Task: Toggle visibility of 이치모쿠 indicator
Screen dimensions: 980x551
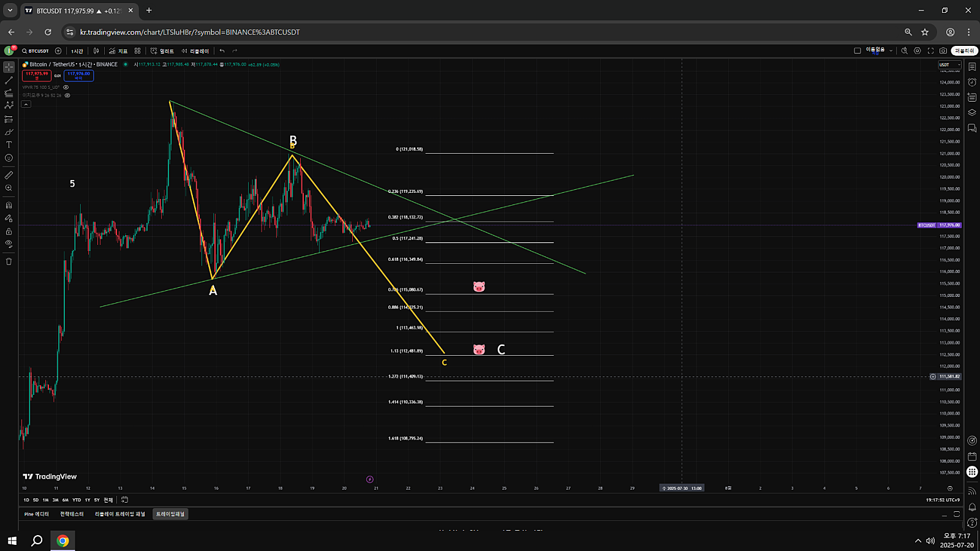Action: tap(67, 95)
